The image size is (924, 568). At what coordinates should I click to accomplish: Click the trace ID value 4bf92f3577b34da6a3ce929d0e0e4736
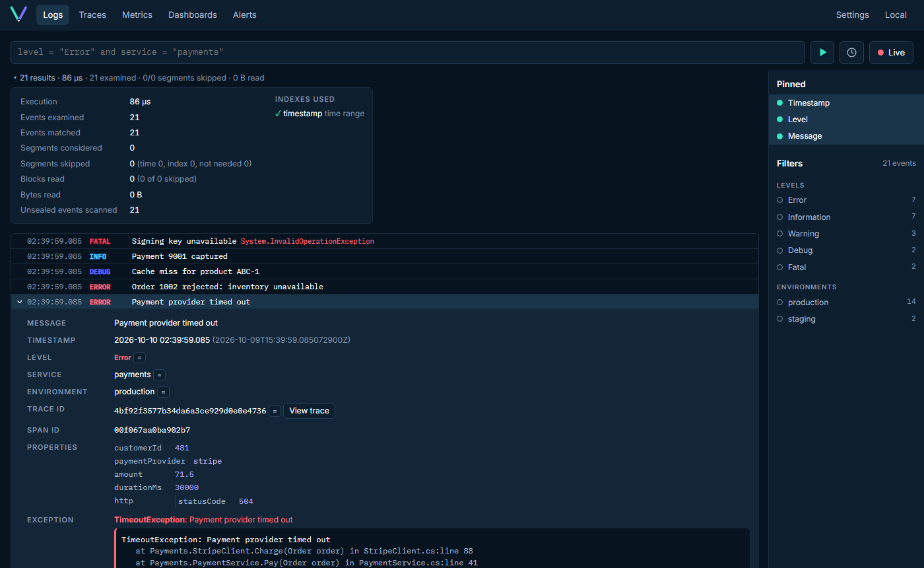click(190, 411)
